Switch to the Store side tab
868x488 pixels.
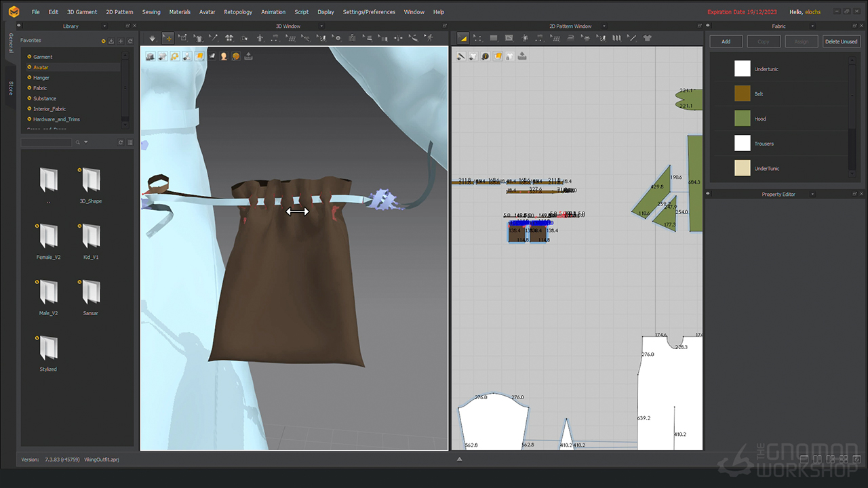point(11,88)
